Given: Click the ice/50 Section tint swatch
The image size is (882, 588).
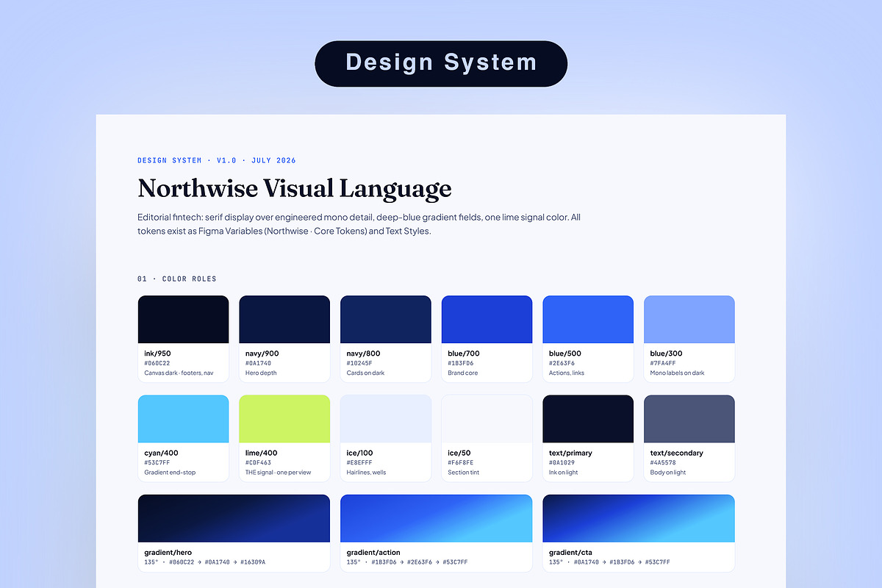Looking at the screenshot, I should [487, 438].
